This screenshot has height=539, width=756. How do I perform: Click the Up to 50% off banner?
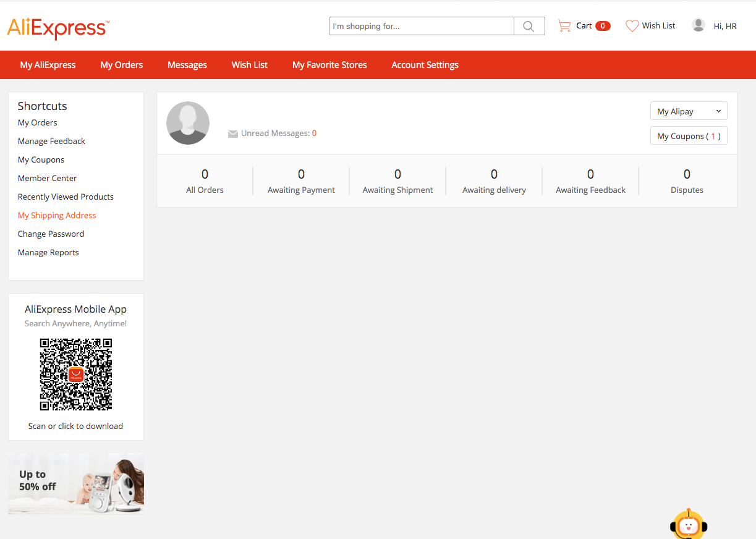point(75,483)
